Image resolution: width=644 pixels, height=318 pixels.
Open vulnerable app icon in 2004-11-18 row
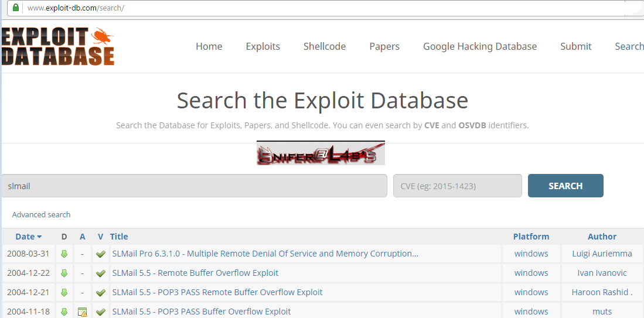83,312
